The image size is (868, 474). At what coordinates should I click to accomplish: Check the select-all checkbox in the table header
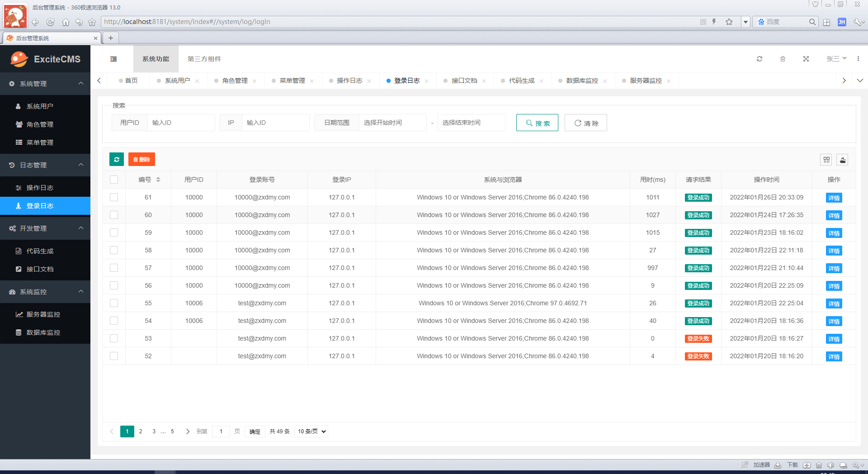[x=114, y=180]
